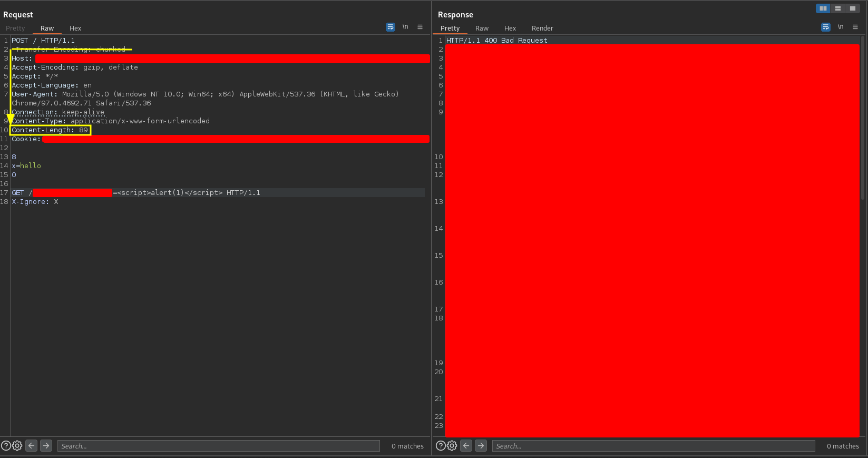Toggle show non-printable chars \n in Response panel
Viewport: 868px width, 458px height.
tap(841, 27)
